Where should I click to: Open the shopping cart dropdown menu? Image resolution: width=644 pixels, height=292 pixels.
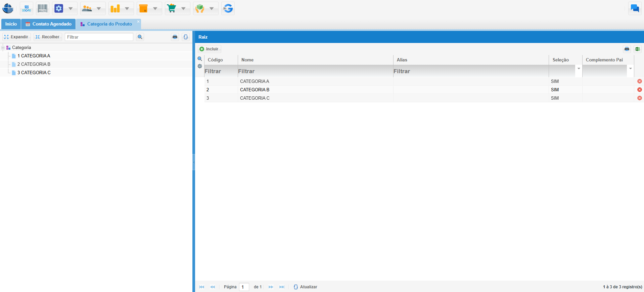[183, 8]
